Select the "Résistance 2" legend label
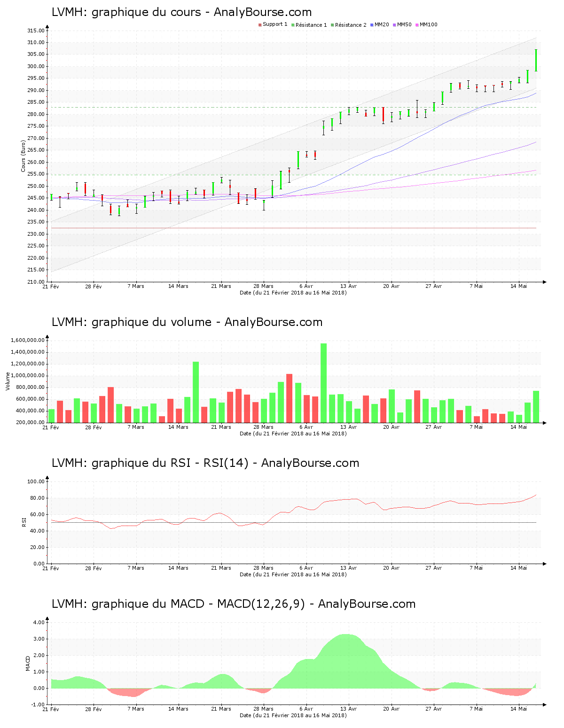The height and width of the screenshot is (728, 564). [x=351, y=25]
